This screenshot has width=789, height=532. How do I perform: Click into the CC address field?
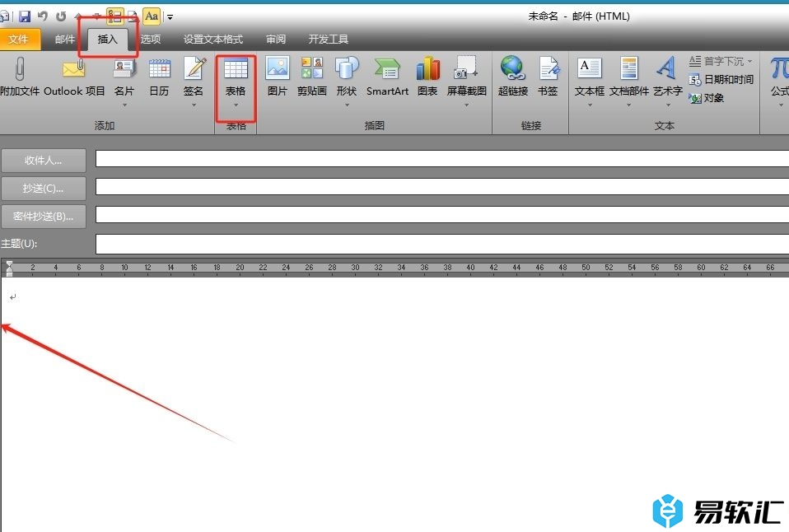(x=442, y=187)
